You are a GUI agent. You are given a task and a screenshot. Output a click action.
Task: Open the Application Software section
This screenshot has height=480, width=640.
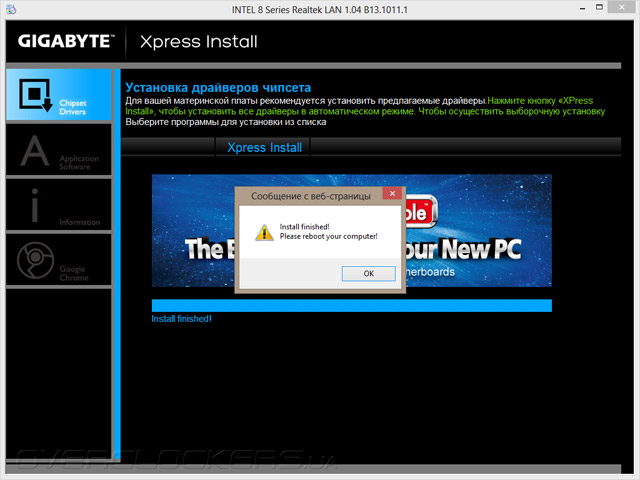coord(59,150)
